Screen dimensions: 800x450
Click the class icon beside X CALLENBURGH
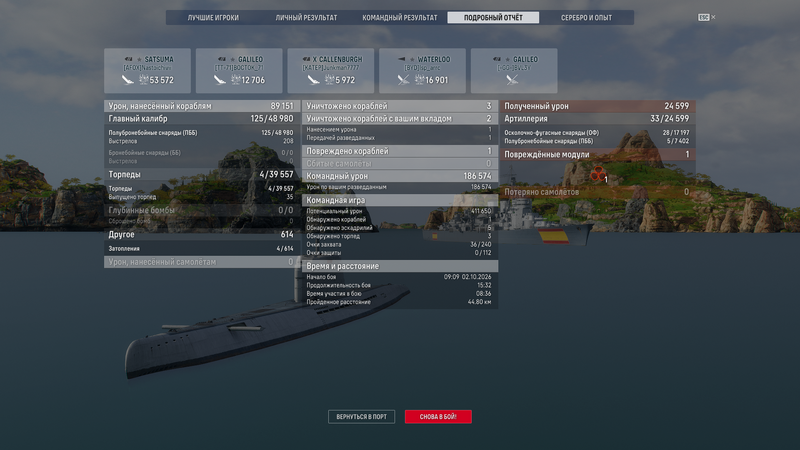[x=306, y=59]
